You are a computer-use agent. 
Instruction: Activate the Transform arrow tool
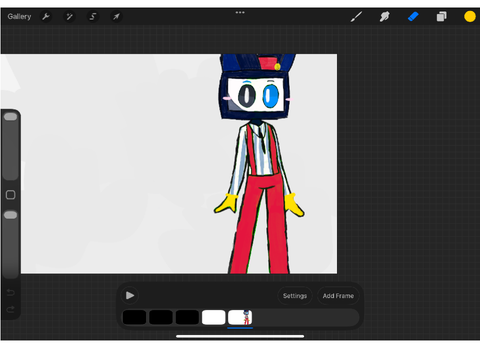coord(116,16)
